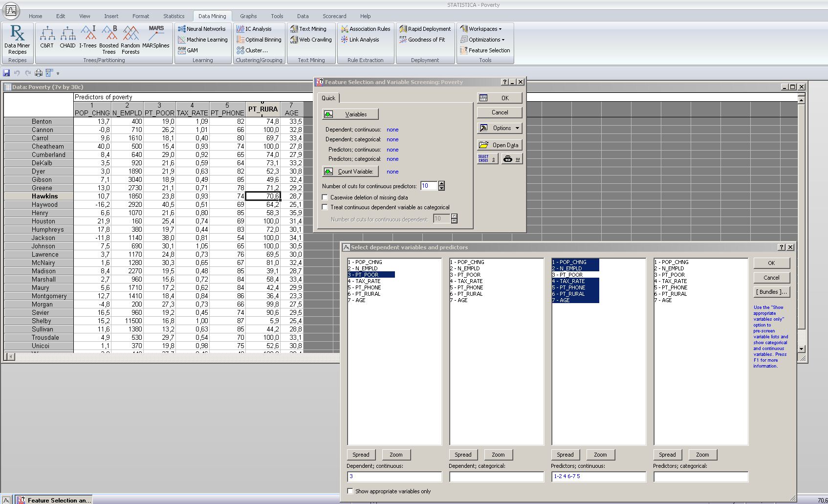This screenshot has width=828, height=504.
Task: Open Boosted Trees module
Action: (x=109, y=39)
